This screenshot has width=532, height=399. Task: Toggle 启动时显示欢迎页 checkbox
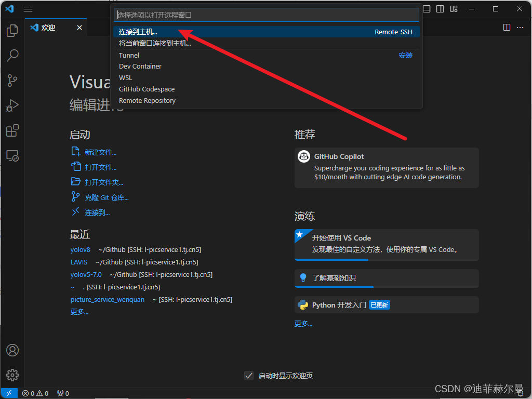coord(249,376)
